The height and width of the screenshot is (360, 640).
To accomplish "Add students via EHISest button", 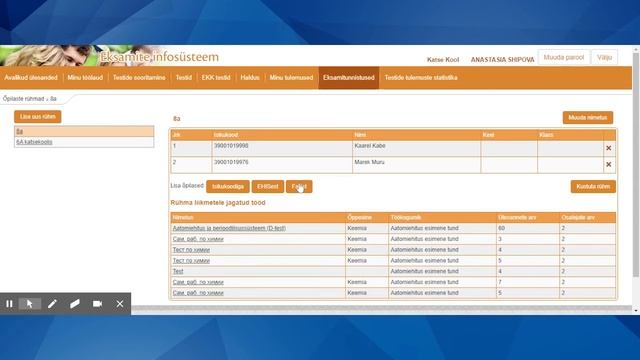I will (268, 187).
